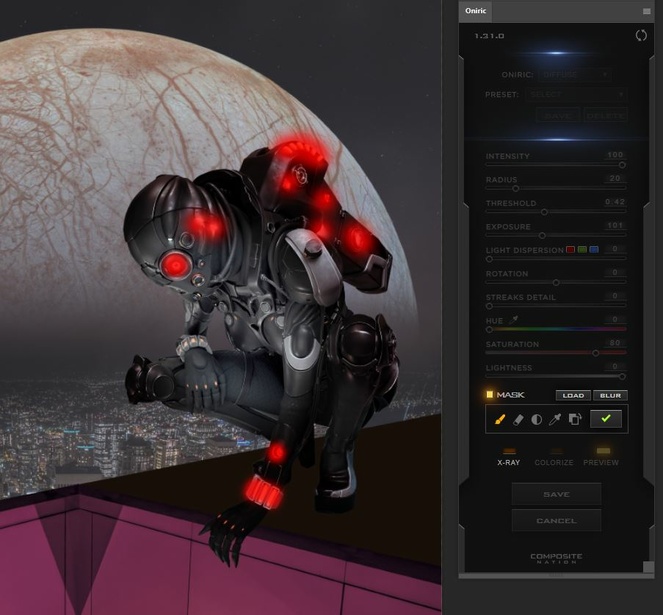Toggle the Preview option

[x=601, y=456]
